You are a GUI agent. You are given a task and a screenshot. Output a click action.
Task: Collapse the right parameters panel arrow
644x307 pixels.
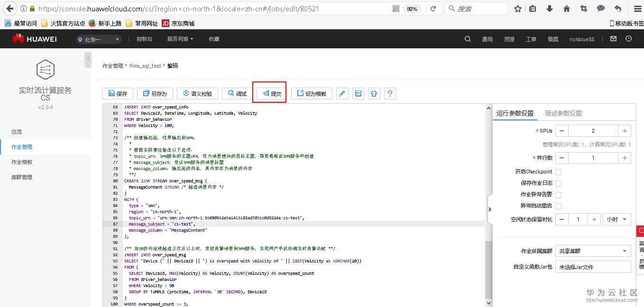pyautogui.click(x=490, y=209)
